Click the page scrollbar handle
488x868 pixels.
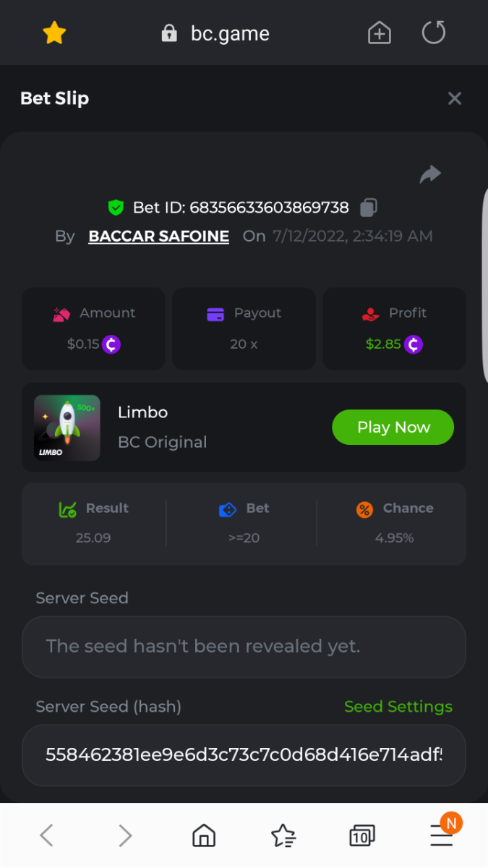484,289
